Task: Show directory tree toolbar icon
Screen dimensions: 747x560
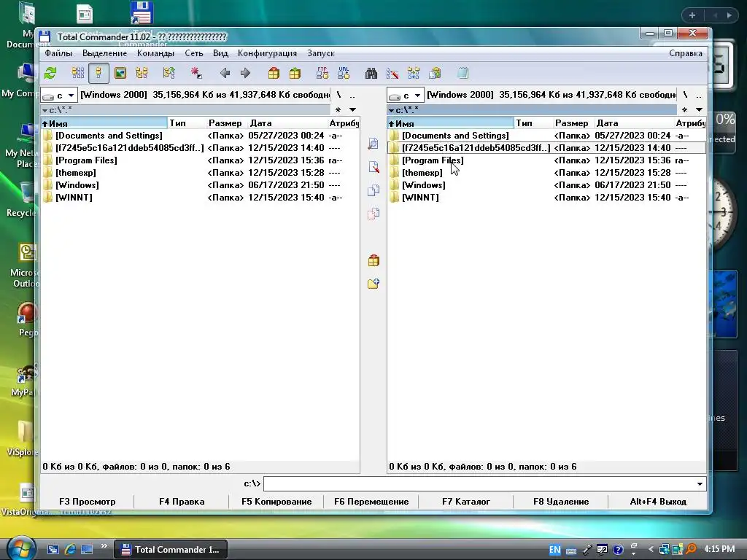Action: [142, 73]
